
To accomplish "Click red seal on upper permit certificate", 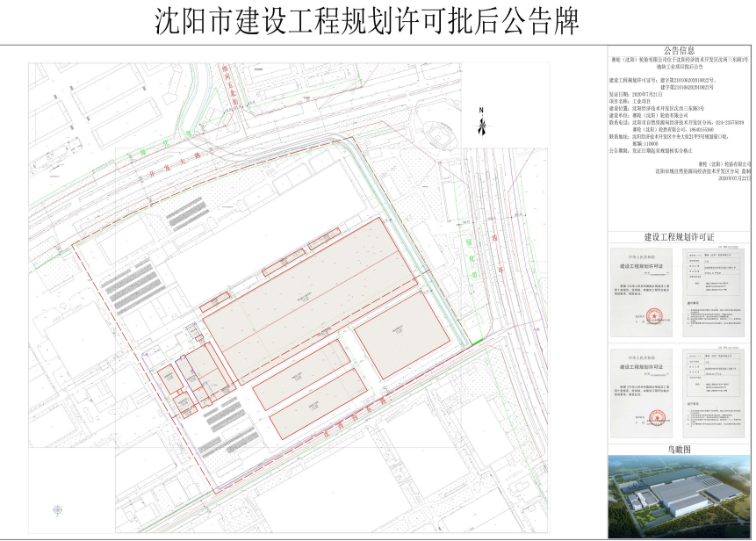I will tap(652, 314).
